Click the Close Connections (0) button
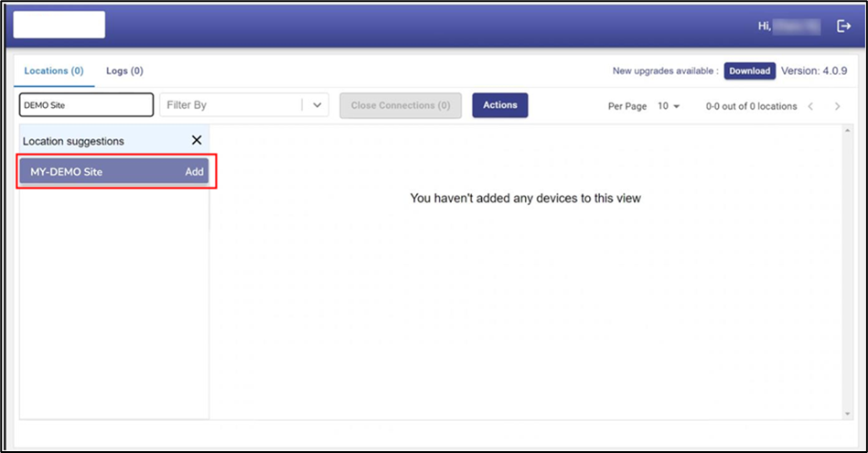This screenshot has width=868, height=453. (x=401, y=105)
